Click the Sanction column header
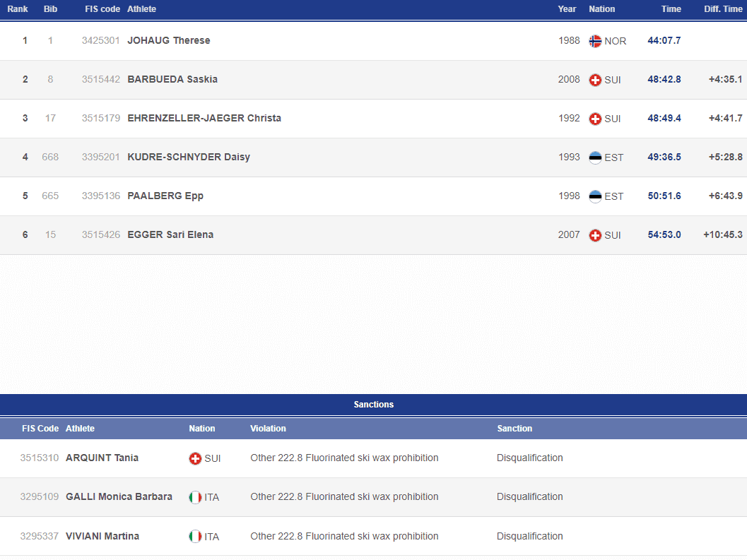The height and width of the screenshot is (560, 747). point(514,429)
